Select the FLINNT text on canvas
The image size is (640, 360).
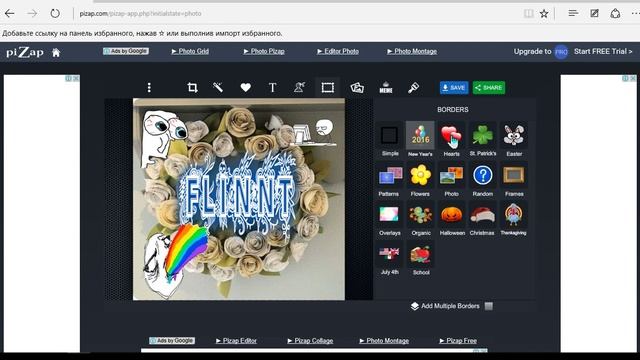[238, 198]
